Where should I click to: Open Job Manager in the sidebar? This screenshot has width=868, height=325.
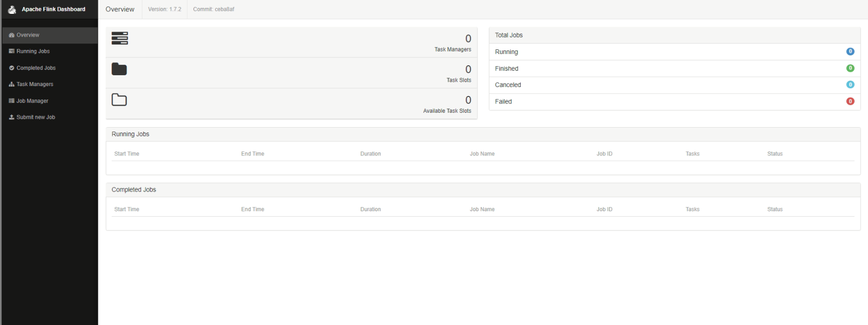coord(49,101)
